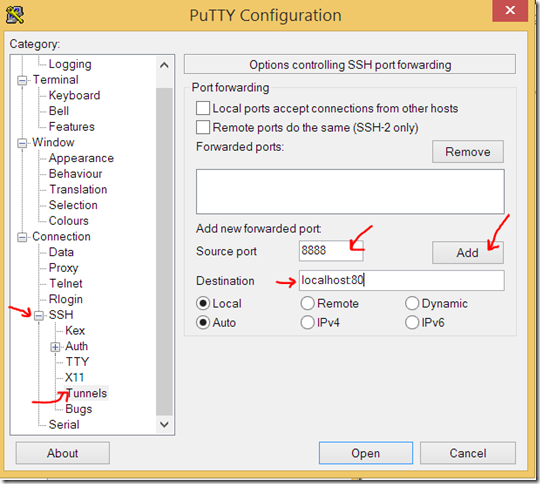
Task: Click the category list scrollbar thumb
Action: pos(164,251)
